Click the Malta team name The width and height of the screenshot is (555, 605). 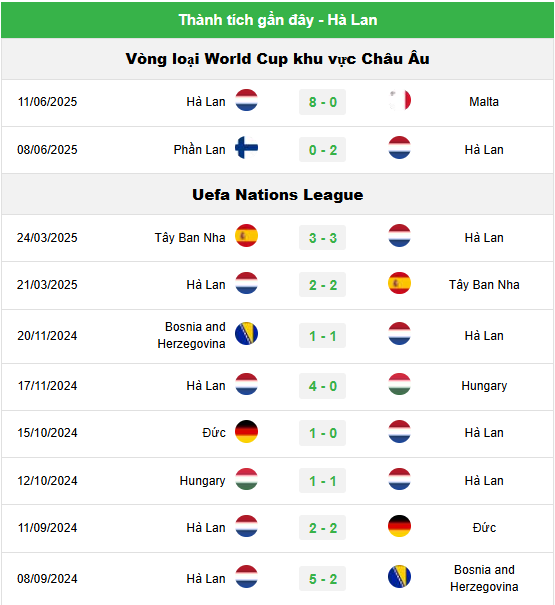tap(484, 102)
